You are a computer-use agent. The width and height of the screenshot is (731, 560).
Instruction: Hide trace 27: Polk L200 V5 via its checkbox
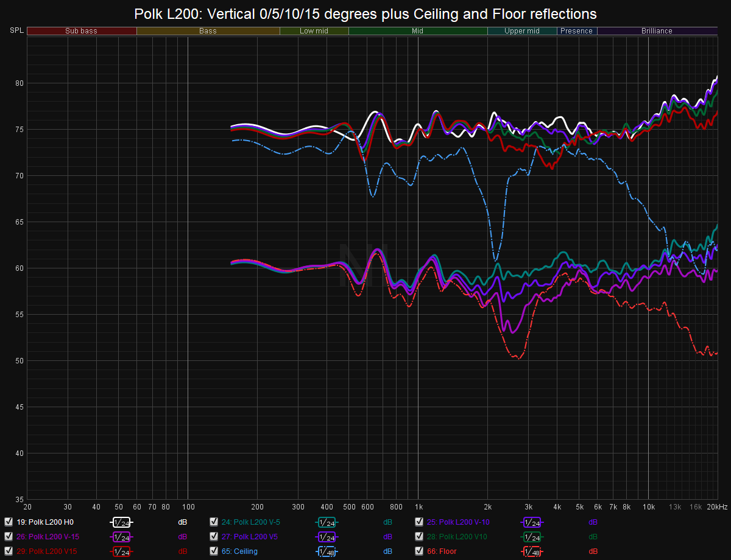click(x=214, y=536)
